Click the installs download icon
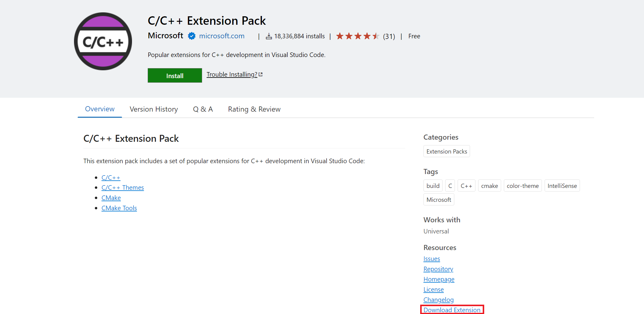Viewport: 644px width, 314px height. [269, 36]
